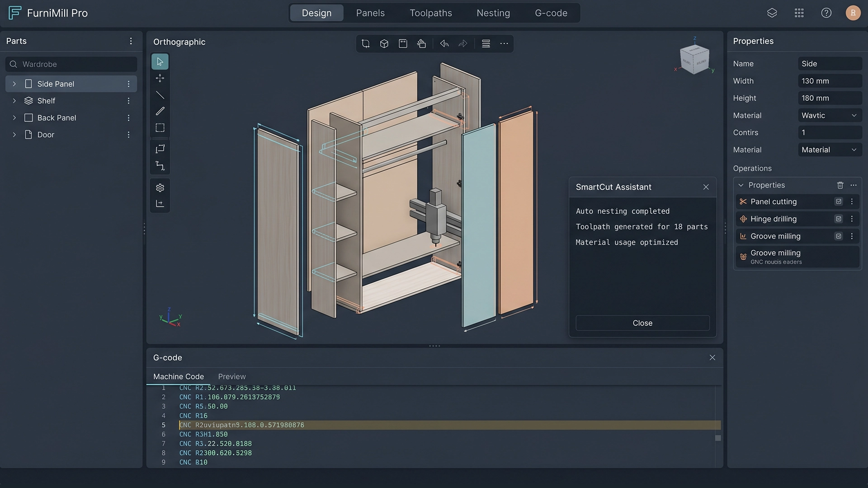This screenshot has width=868, height=488.
Task: Pick the line drawing tool
Action: pos(160,94)
